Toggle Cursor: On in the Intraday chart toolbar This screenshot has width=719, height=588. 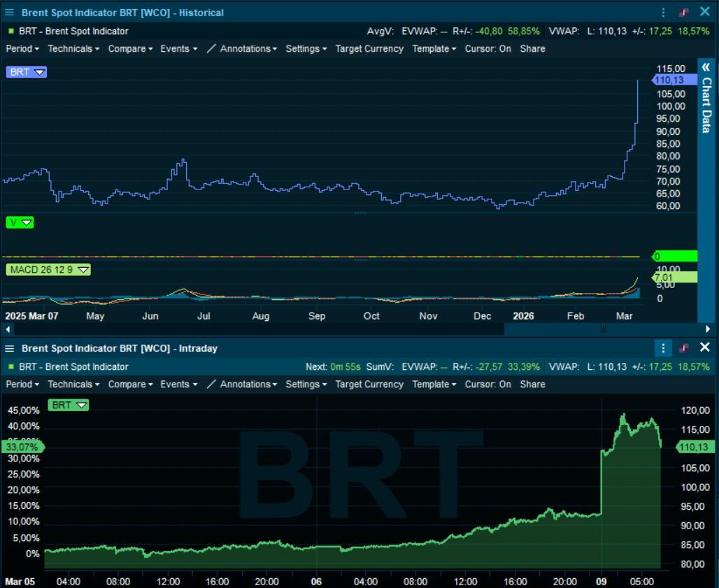487,385
